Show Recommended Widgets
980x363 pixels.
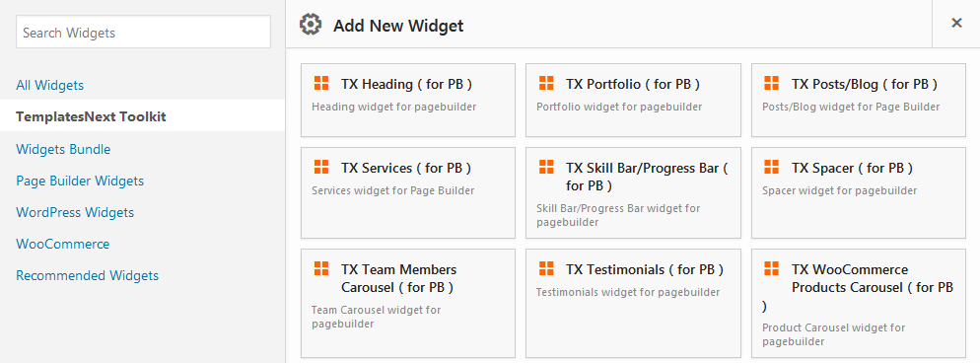[88, 275]
